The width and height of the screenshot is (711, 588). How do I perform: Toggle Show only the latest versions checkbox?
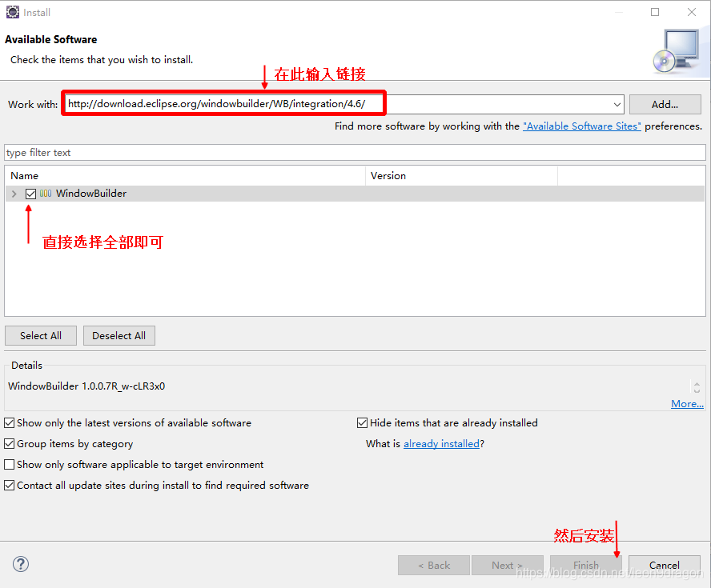[9, 422]
